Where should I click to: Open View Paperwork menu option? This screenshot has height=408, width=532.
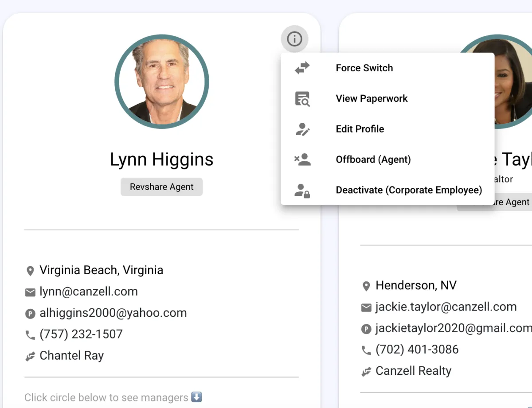click(387, 98)
